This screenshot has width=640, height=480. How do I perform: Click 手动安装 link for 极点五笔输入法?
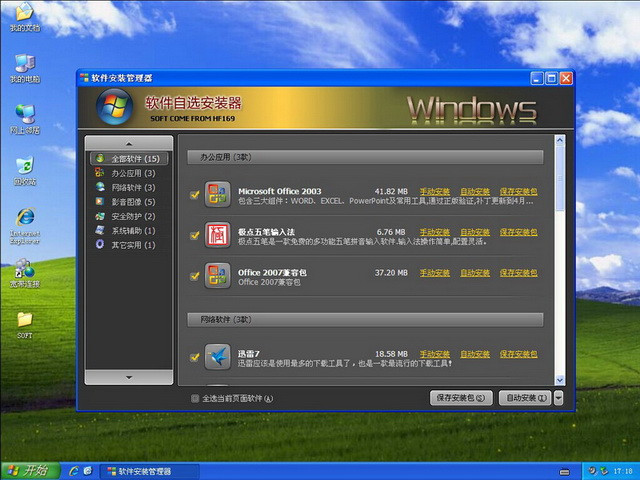pyautogui.click(x=435, y=232)
